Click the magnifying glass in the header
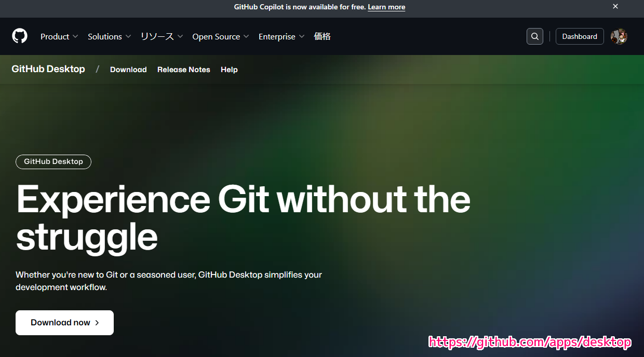644x357 pixels. pos(534,36)
